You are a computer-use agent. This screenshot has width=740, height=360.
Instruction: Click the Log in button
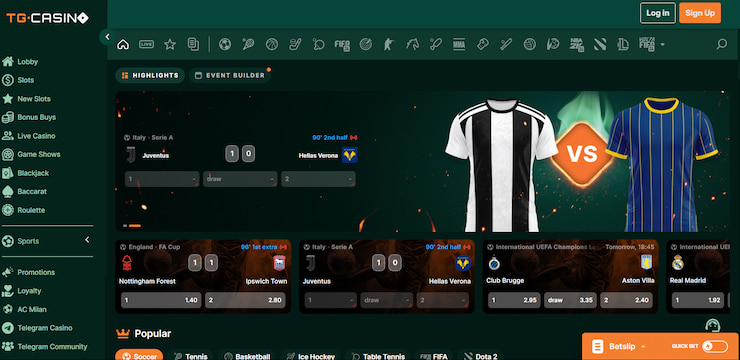(x=657, y=13)
